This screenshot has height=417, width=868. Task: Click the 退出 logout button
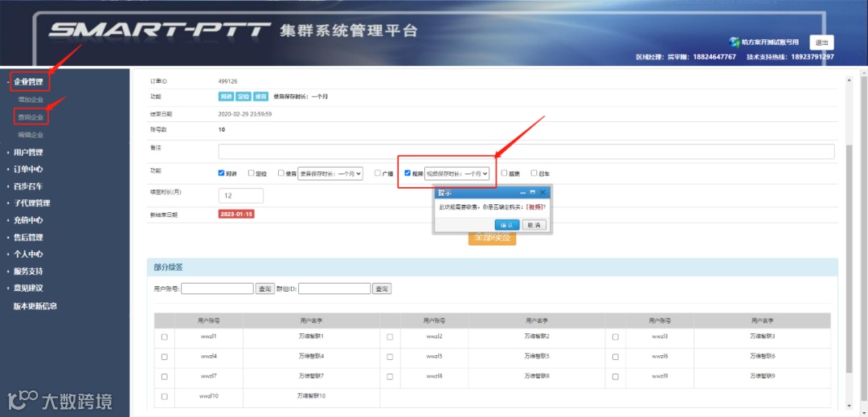tap(821, 43)
